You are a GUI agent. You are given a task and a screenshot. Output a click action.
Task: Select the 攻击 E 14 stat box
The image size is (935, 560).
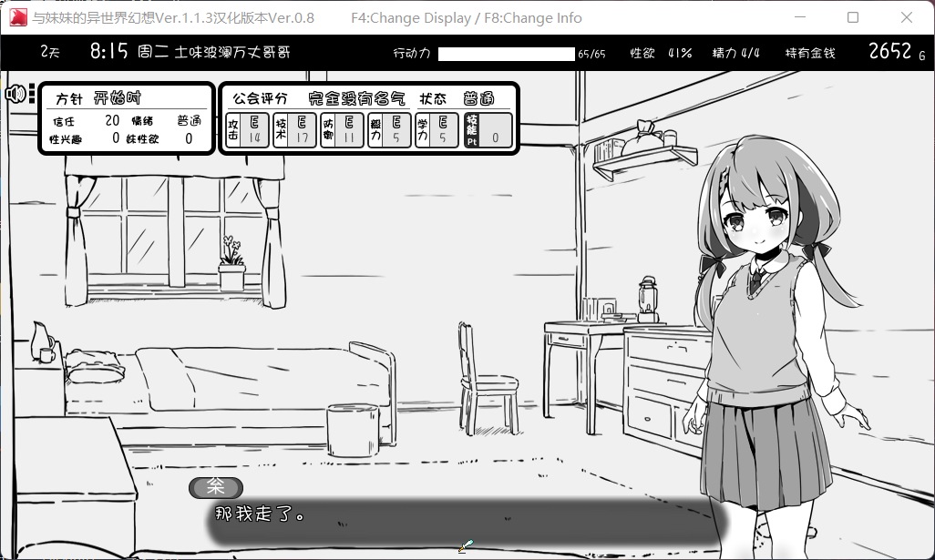[x=247, y=130]
